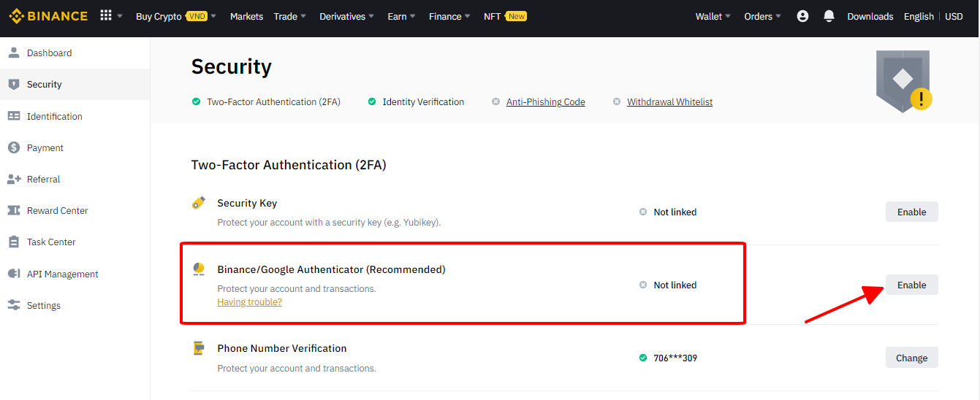Click the Payment dollar icon in sidebar
This screenshot has height=400, width=980.
pos(13,147)
